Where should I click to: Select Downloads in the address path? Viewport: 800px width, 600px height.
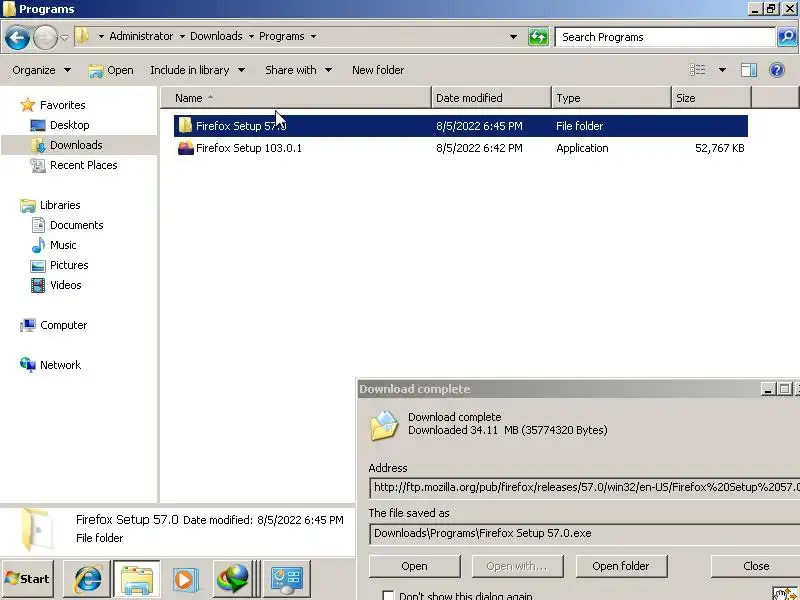tap(216, 36)
